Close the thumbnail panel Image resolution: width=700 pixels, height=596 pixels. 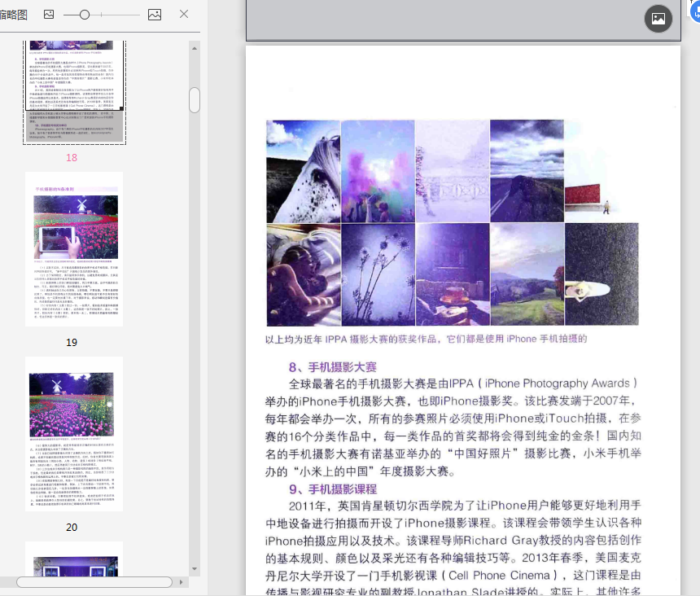[x=184, y=15]
